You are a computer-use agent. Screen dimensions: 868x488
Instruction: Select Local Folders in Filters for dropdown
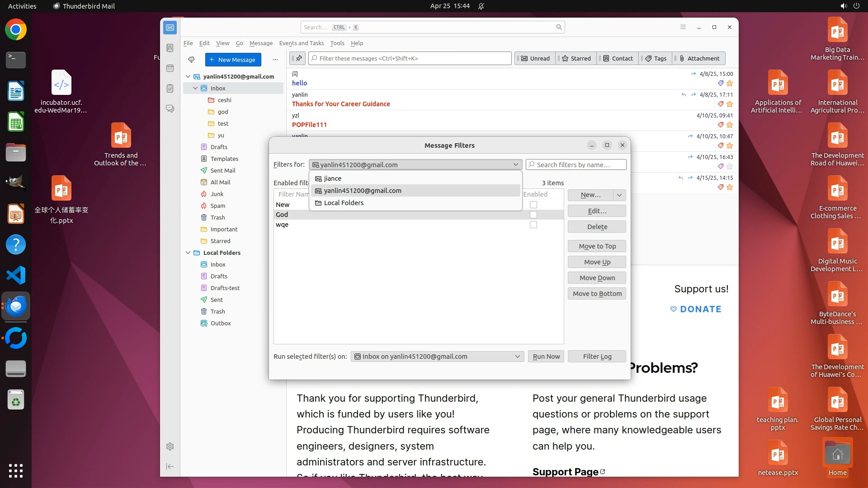point(344,203)
